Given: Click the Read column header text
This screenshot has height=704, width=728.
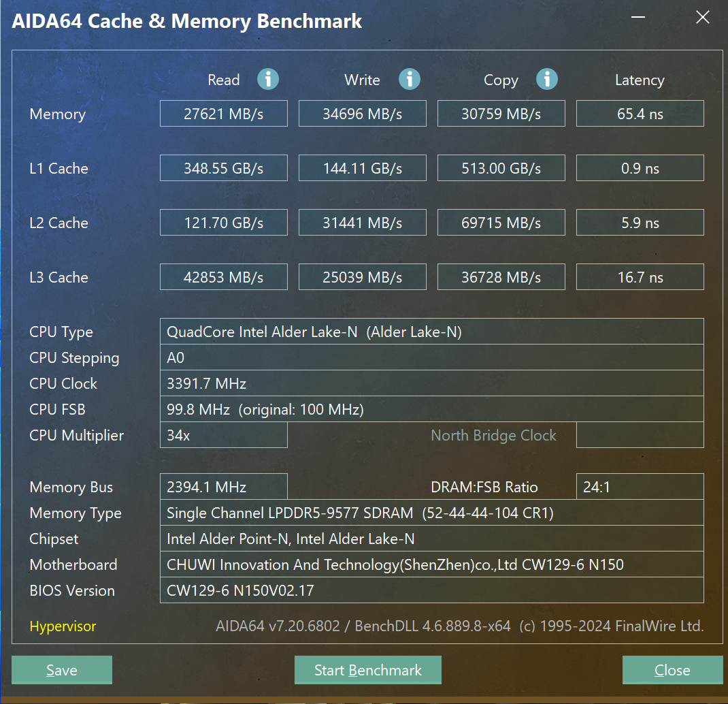Looking at the screenshot, I should tap(223, 80).
